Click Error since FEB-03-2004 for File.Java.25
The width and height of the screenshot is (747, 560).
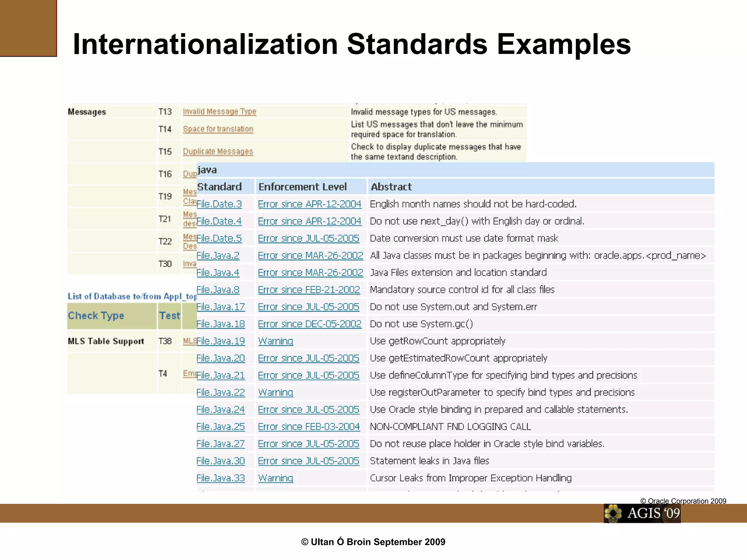(309, 427)
